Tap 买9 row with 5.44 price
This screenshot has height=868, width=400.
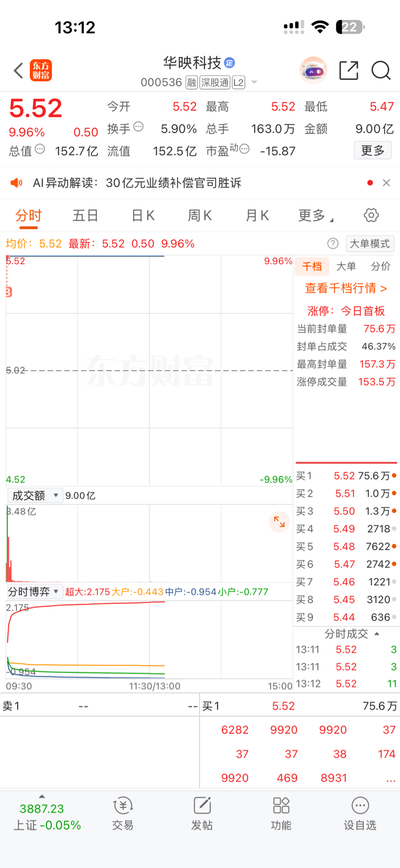click(346, 618)
